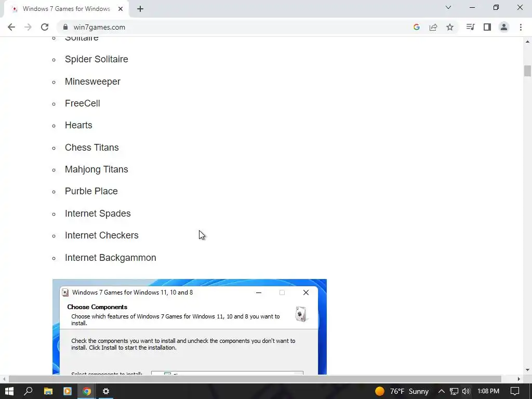Open the Settings gear in the taskbar
Viewport: 532px width, 399px height.
(106, 391)
